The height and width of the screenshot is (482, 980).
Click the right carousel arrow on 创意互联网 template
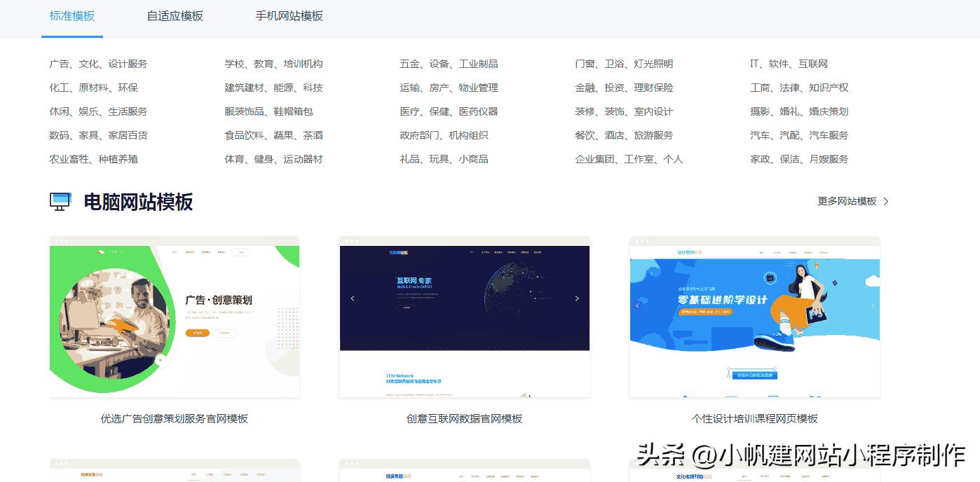(x=578, y=298)
